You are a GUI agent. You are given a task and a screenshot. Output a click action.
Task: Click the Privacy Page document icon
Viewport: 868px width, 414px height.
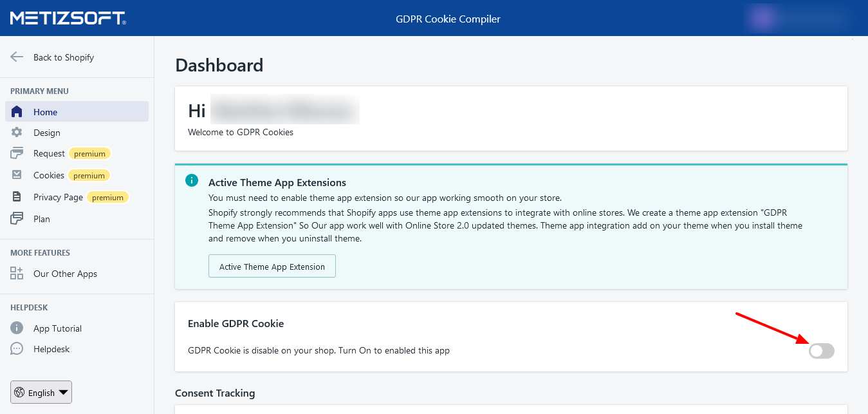(17, 197)
